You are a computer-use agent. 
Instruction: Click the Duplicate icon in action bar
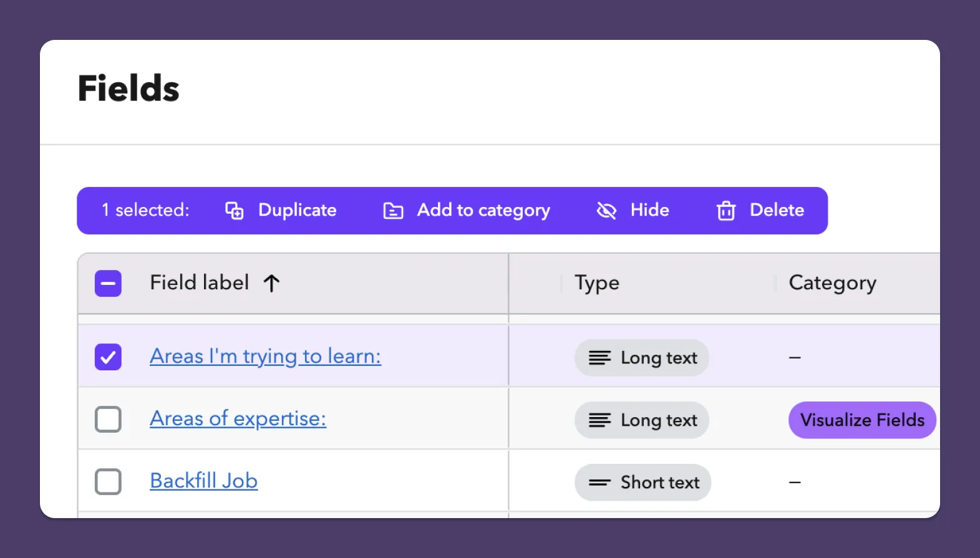[235, 211]
